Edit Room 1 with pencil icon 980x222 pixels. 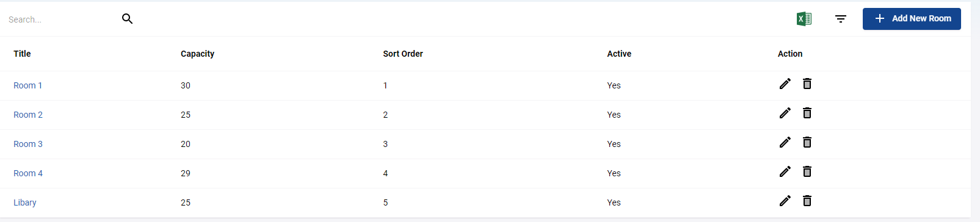[785, 84]
